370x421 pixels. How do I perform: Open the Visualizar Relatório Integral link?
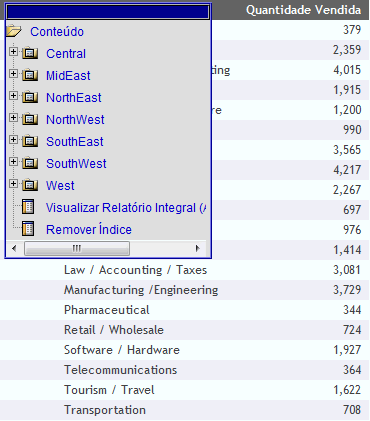(126, 208)
